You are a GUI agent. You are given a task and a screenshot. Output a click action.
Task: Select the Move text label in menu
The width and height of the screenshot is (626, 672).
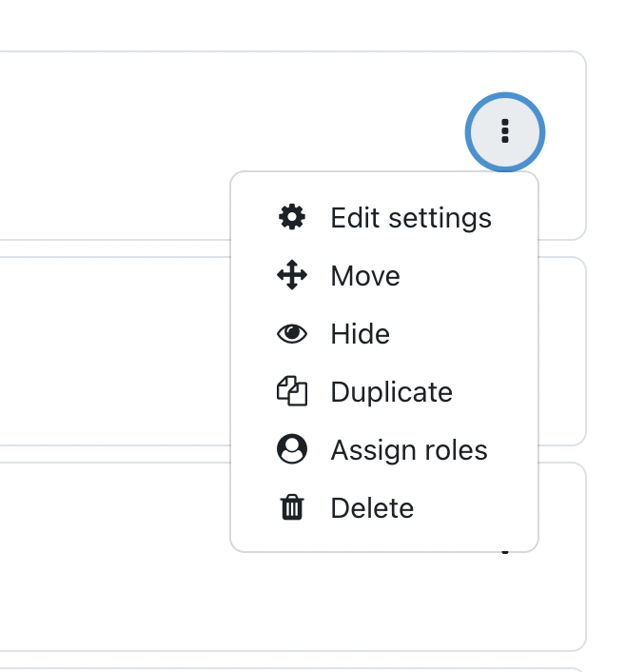point(365,276)
